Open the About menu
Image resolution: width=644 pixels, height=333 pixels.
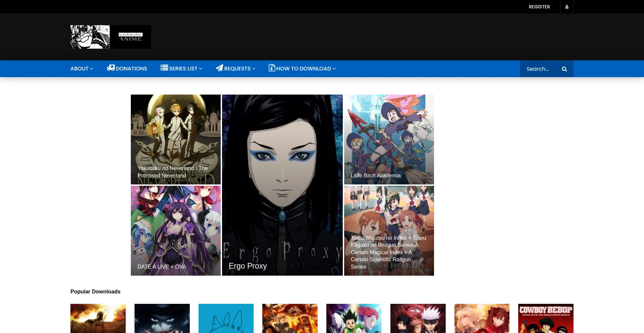coord(79,69)
